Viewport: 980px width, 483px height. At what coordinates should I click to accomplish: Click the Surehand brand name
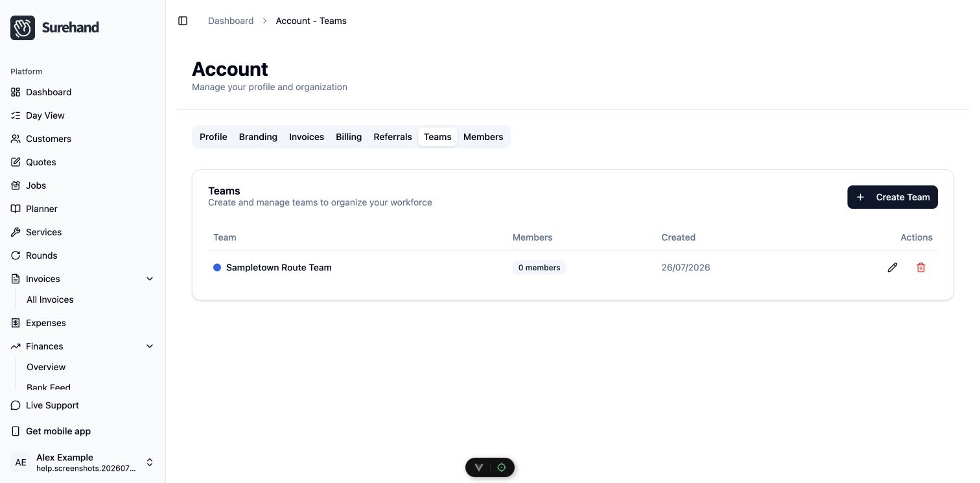pos(70,27)
